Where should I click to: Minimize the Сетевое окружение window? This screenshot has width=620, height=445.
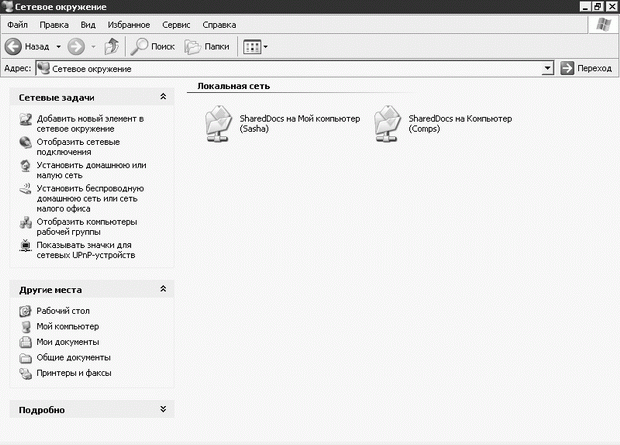[586, 7]
